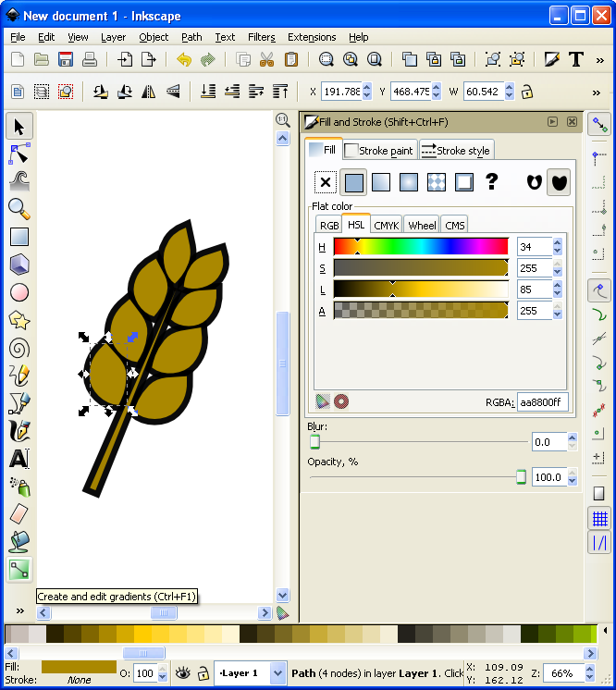Select the Star polygon tool

point(19,320)
